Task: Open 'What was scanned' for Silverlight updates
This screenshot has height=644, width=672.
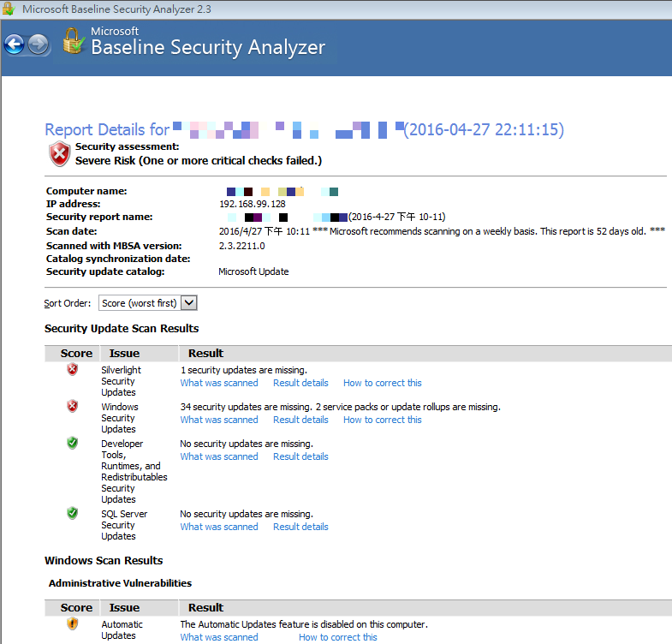Action: (x=219, y=383)
